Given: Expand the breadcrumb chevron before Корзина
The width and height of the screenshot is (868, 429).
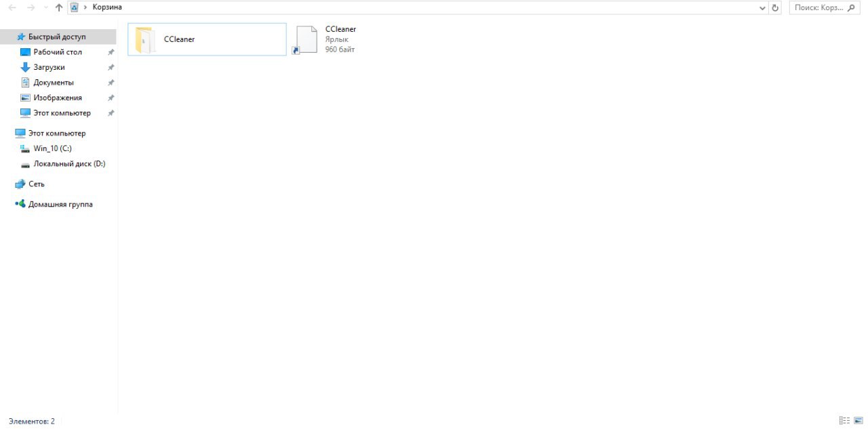Looking at the screenshot, I should click(85, 7).
